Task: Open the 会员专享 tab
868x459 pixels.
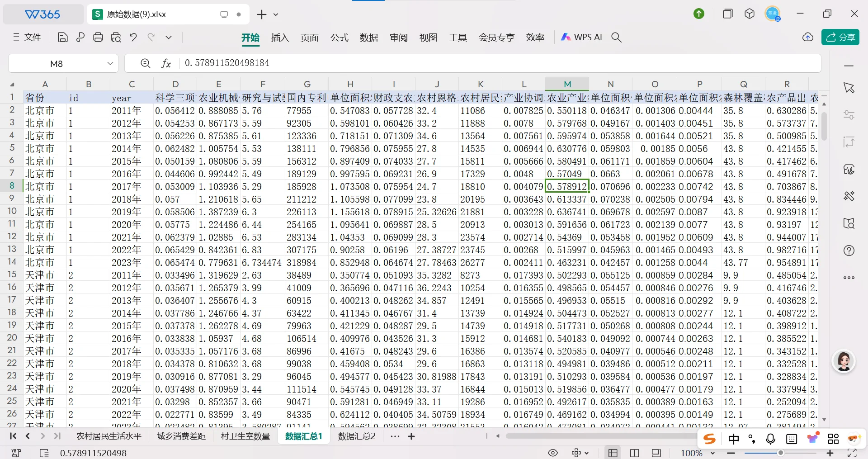Action: tap(497, 38)
